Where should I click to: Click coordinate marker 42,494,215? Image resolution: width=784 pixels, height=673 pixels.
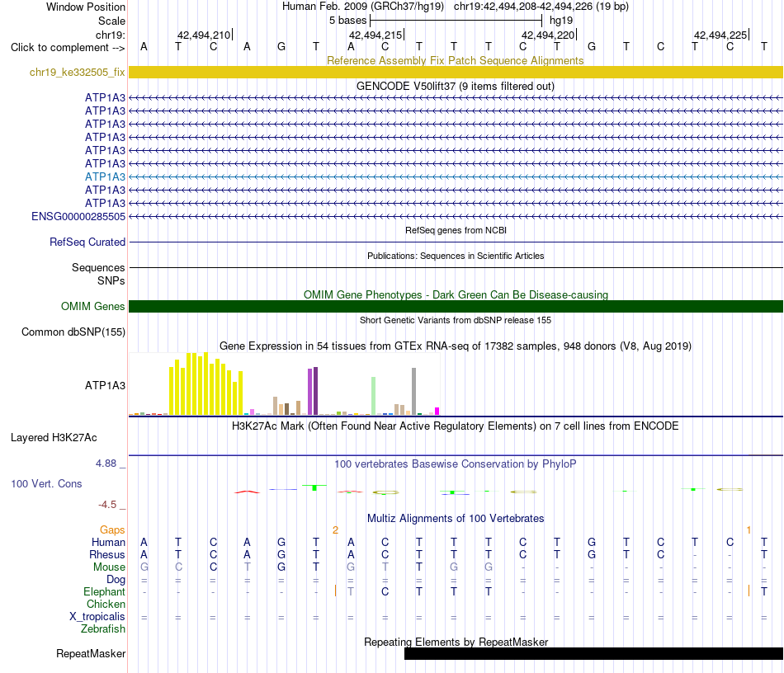(x=375, y=35)
